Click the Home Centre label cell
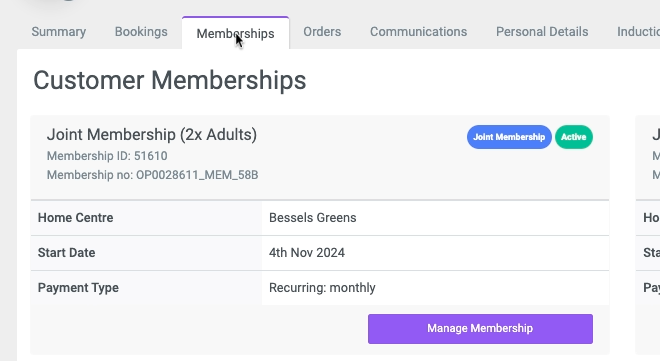Image resolution: width=660 pixels, height=361 pixels. click(x=146, y=218)
